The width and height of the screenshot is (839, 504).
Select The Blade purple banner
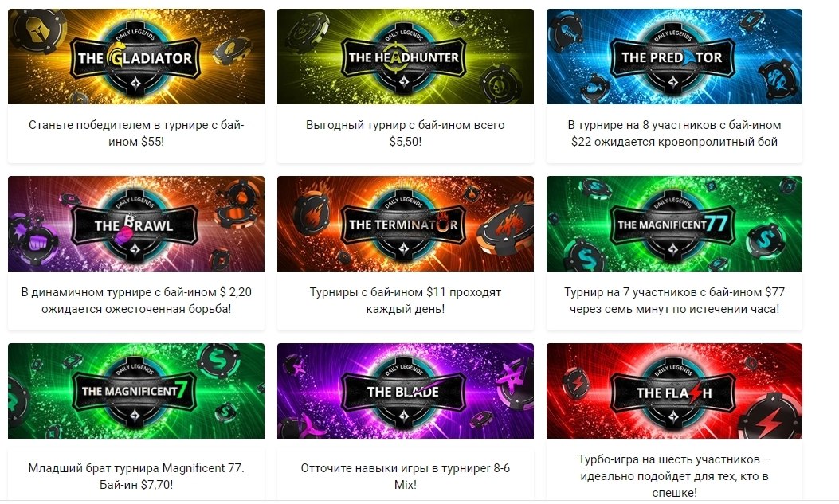pos(405,391)
